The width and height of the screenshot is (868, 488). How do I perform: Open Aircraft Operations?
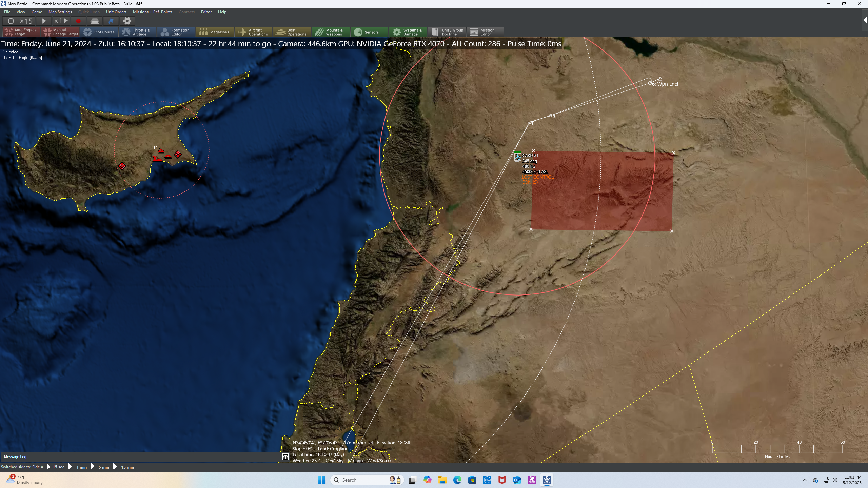[x=254, y=32]
